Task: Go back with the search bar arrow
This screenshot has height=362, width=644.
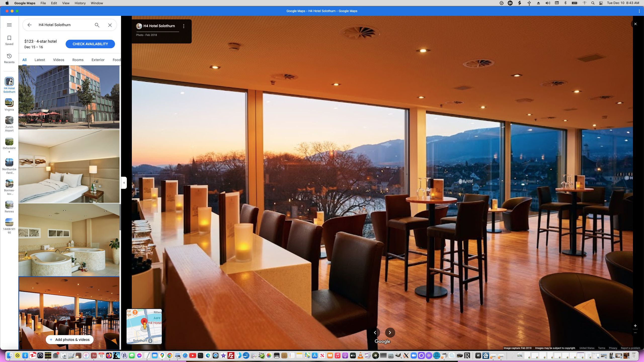Action: 29,25
